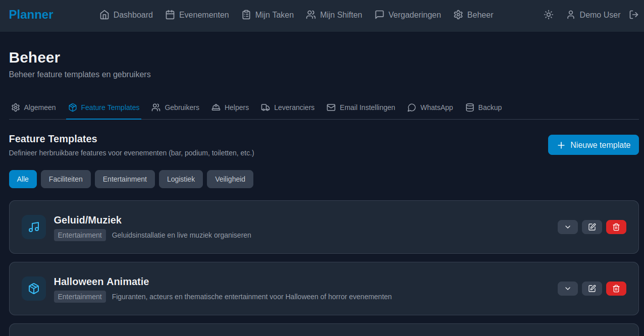The height and width of the screenshot is (336, 644).
Task: Click the Email Instellingen envelope icon
Action: coord(331,107)
